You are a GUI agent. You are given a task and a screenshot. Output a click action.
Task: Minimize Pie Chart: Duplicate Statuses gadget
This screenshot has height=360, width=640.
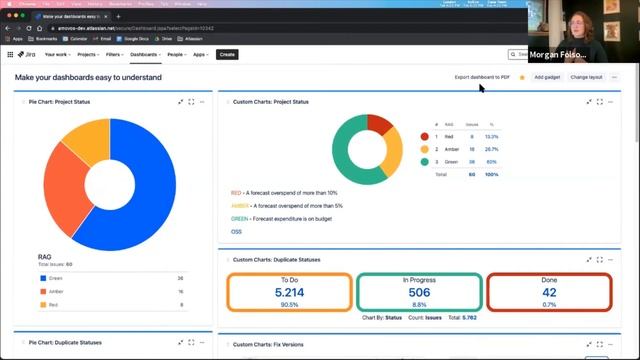180,342
